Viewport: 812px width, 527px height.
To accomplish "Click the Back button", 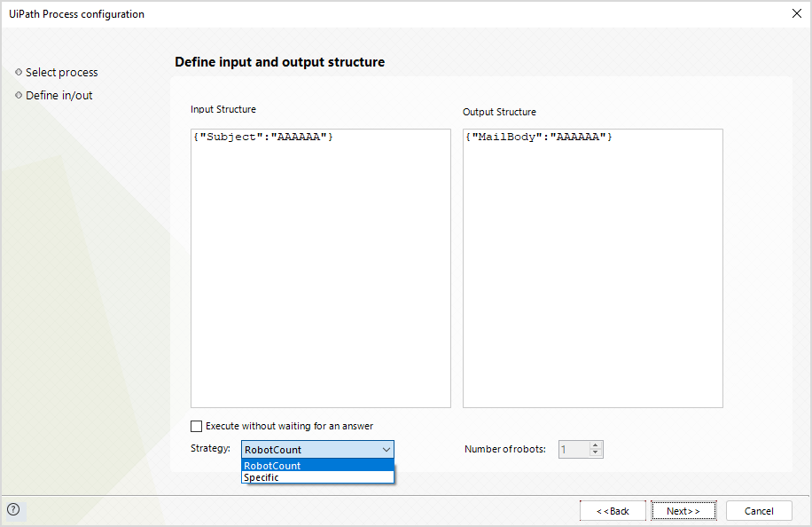I will (613, 511).
